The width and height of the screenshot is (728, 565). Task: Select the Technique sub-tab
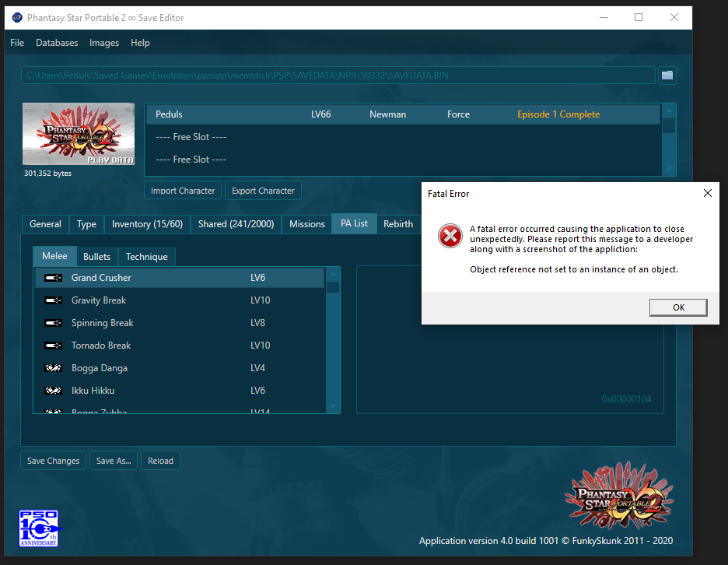[147, 257]
